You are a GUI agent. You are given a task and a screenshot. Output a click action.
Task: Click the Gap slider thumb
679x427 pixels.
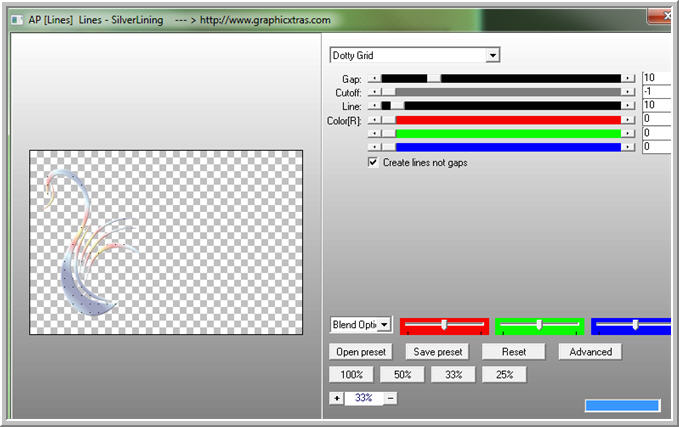pos(434,78)
